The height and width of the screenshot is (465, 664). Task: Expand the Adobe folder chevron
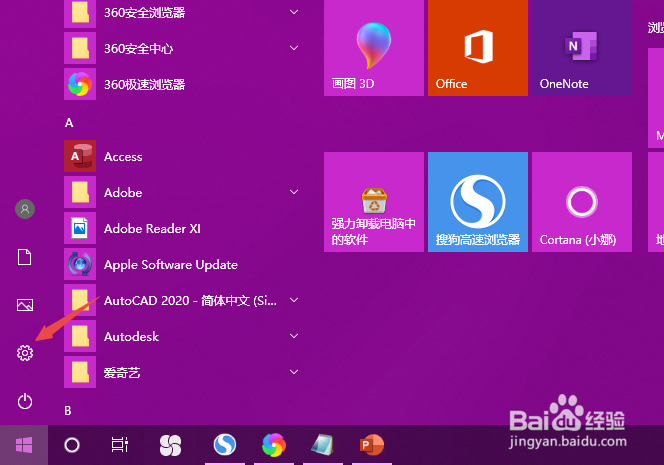click(x=294, y=192)
